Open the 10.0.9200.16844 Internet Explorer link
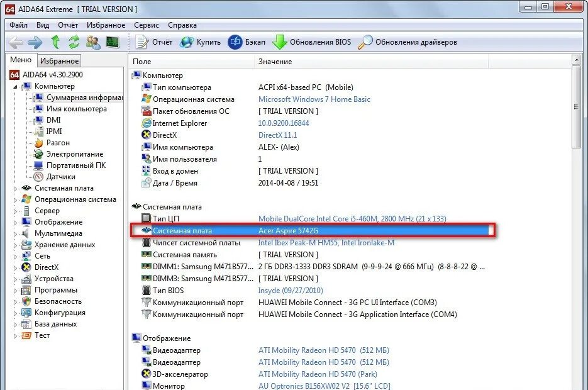The width and height of the screenshot is (588, 390). 284,123
